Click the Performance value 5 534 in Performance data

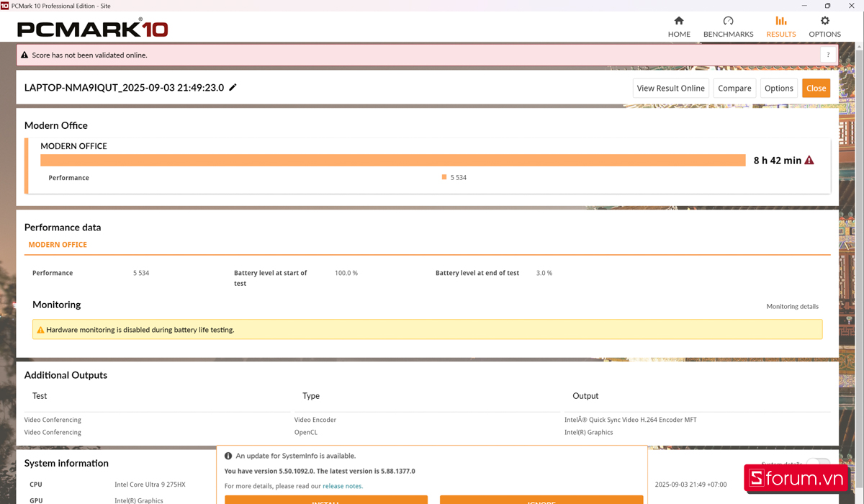coord(141,273)
